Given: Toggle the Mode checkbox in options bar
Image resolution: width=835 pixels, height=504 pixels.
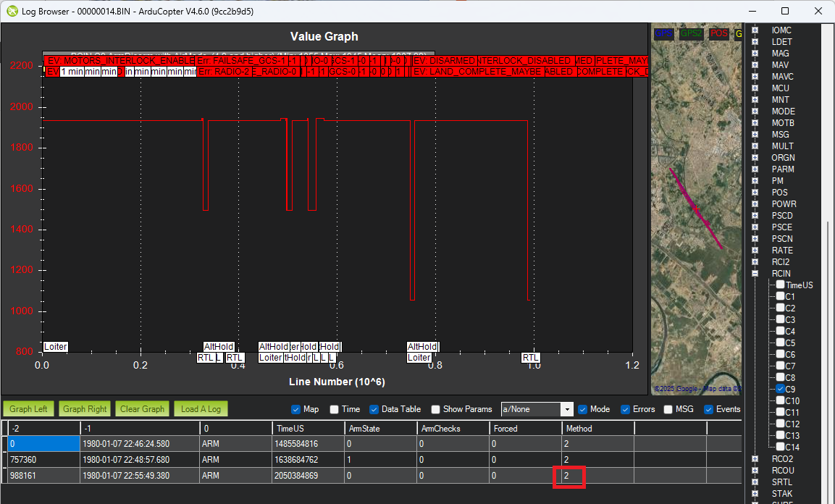Looking at the screenshot, I should click(x=582, y=409).
